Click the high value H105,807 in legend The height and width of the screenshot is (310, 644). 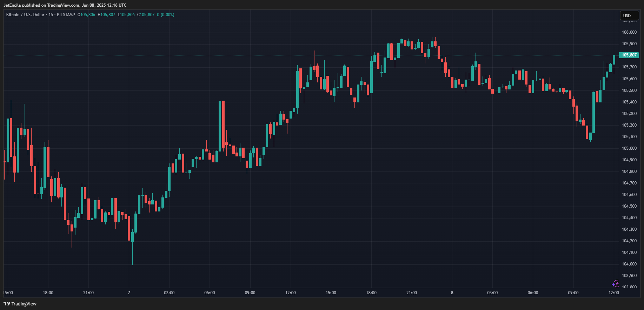coord(106,15)
